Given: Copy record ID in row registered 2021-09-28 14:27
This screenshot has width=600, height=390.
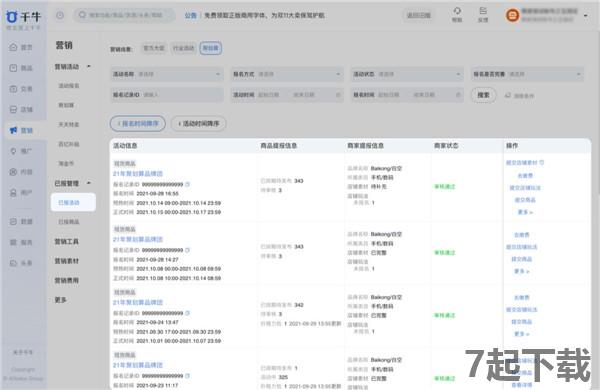Looking at the screenshot, I should [x=188, y=250].
